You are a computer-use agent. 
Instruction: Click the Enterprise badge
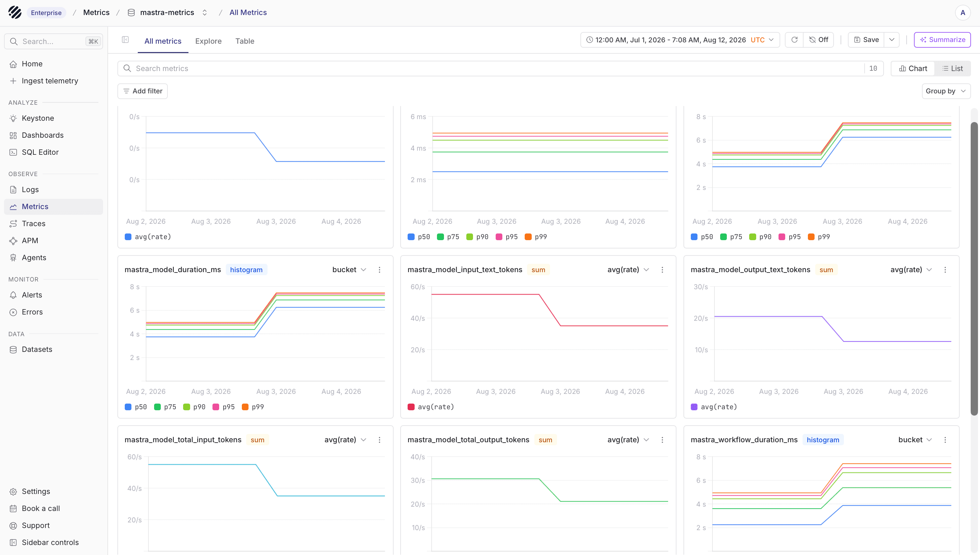[46, 13]
